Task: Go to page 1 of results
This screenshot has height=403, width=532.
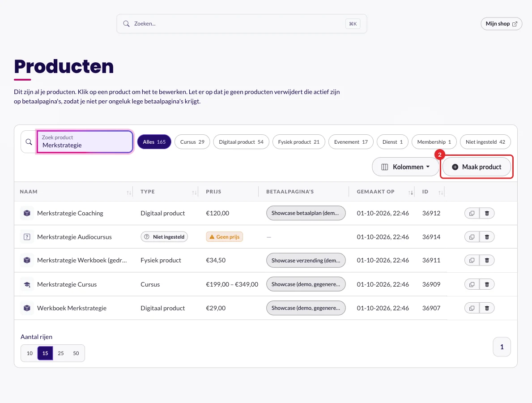Action: (502, 347)
